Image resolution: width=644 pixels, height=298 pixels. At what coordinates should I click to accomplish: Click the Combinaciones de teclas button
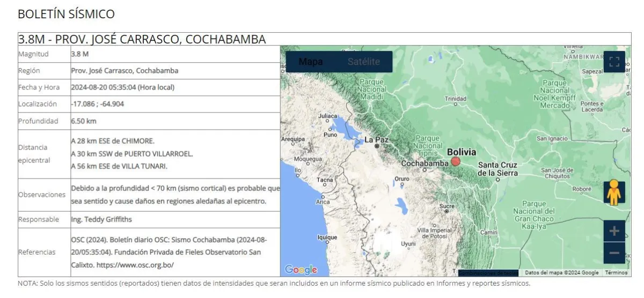(488, 273)
